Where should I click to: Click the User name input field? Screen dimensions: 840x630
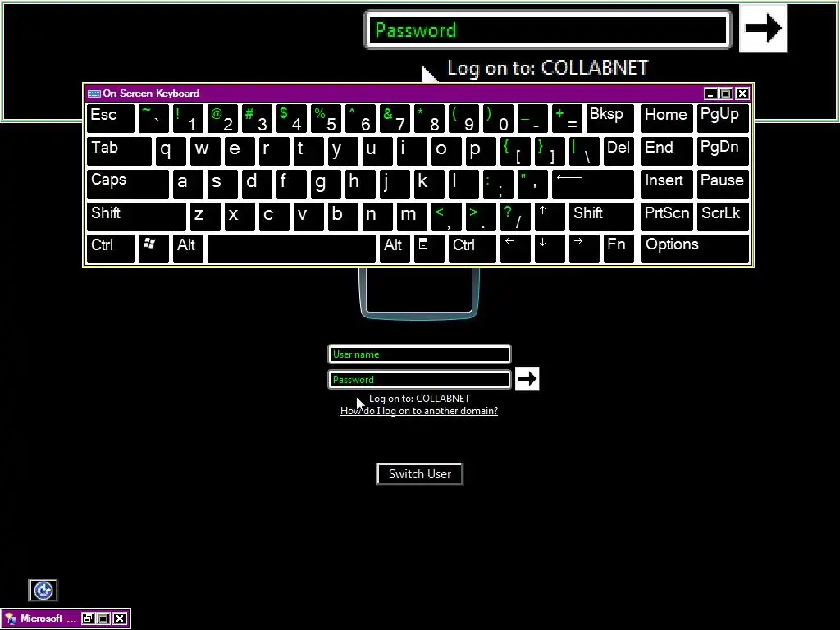click(419, 354)
